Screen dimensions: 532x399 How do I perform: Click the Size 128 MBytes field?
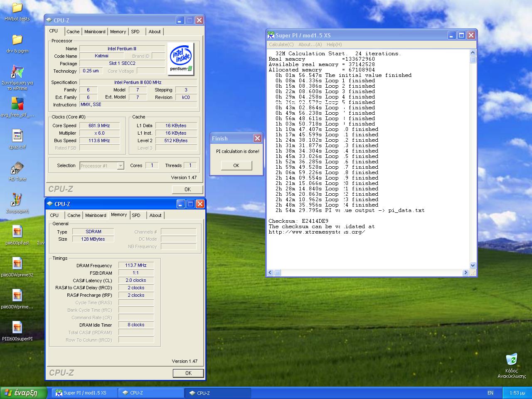click(94, 239)
